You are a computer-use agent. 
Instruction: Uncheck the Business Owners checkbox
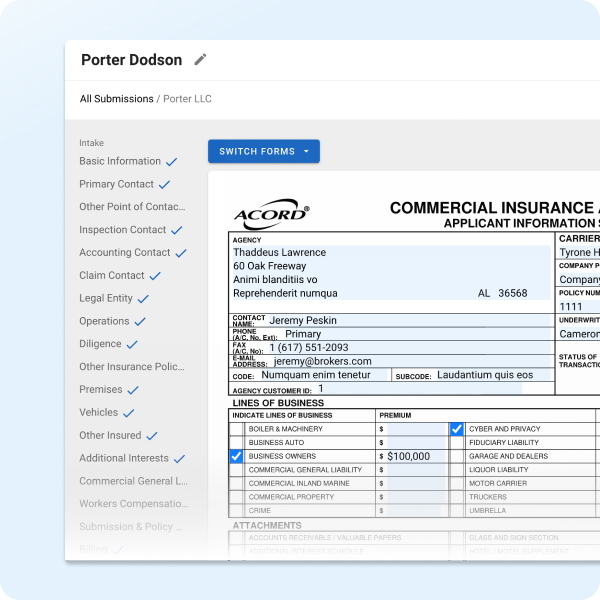[x=236, y=456]
